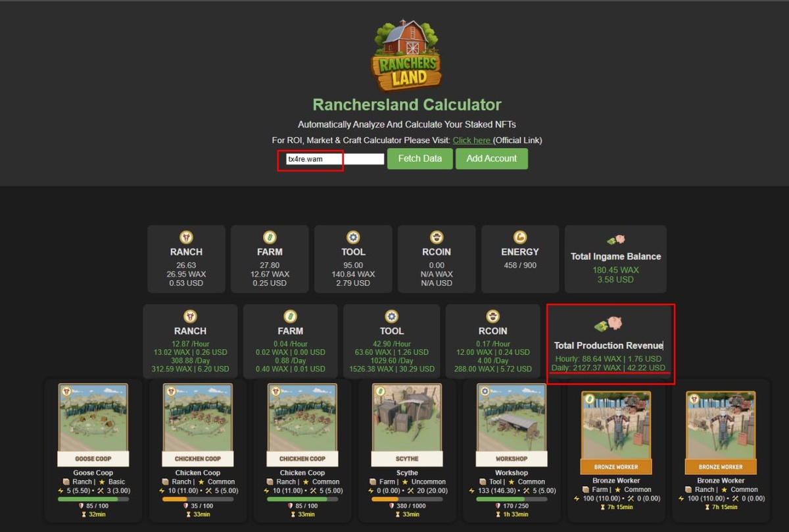Click the Add Account button
789x532 pixels.
click(x=491, y=158)
